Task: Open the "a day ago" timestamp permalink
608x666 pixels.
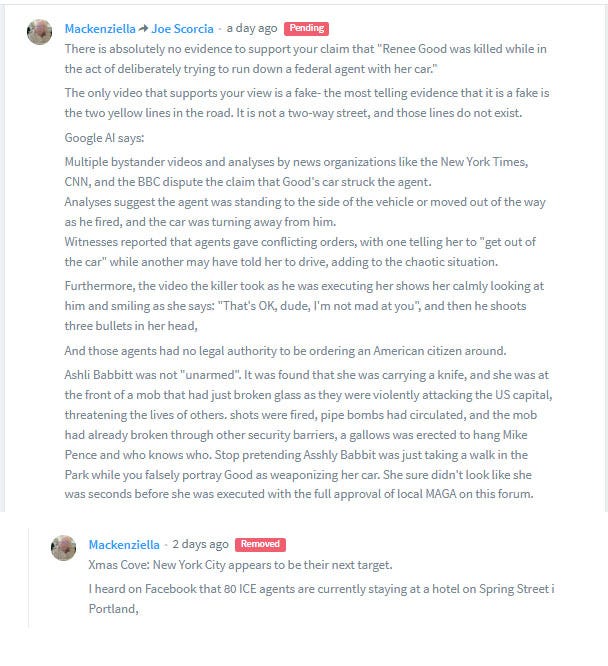Action: (x=252, y=28)
